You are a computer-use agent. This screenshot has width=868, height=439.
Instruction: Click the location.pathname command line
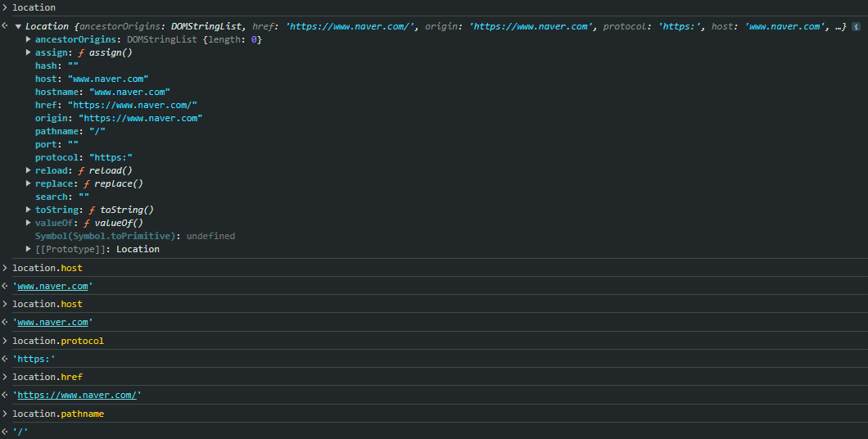click(x=58, y=414)
